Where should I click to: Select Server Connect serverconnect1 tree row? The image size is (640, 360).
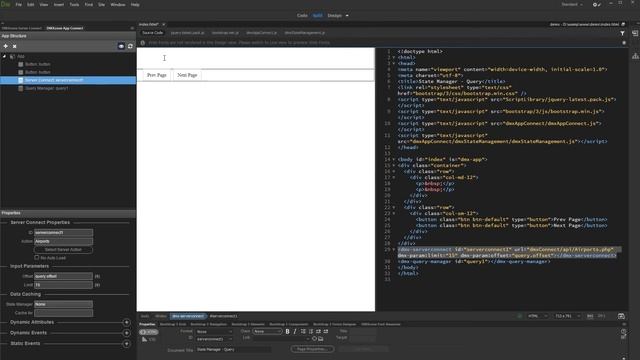coord(68,80)
